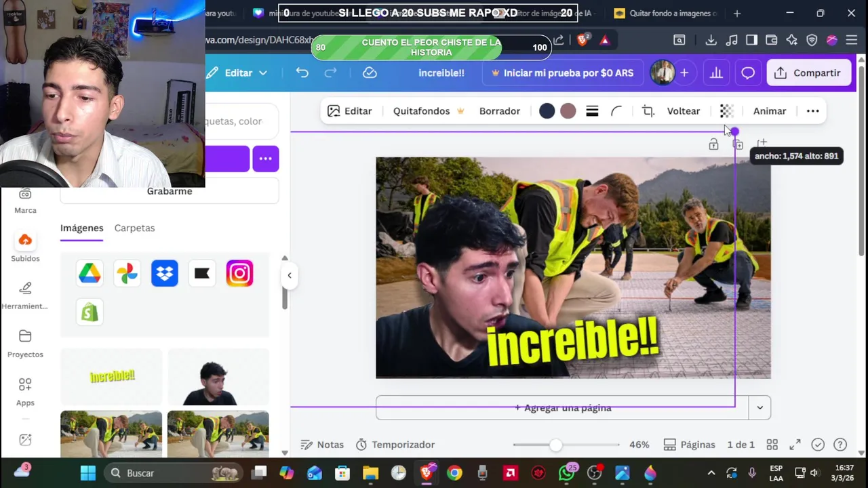The width and height of the screenshot is (868, 488).
Task: Switch to the Imágenes tab
Action: (81, 228)
